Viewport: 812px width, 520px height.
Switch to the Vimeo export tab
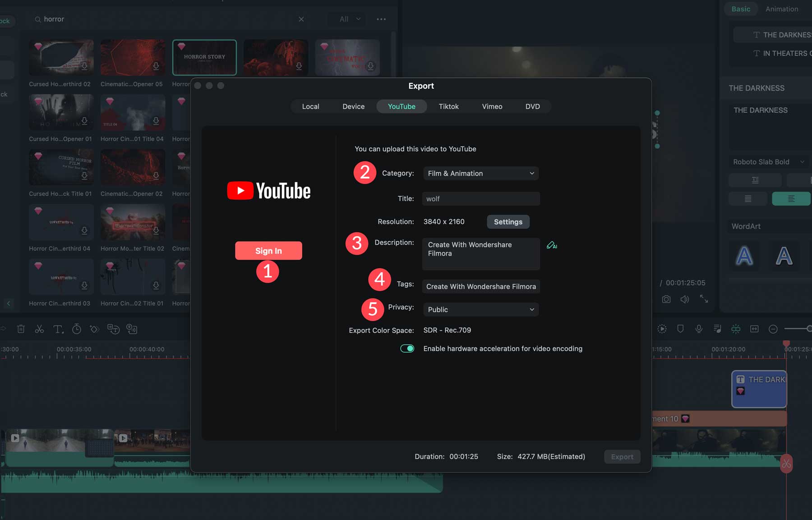[492, 106]
